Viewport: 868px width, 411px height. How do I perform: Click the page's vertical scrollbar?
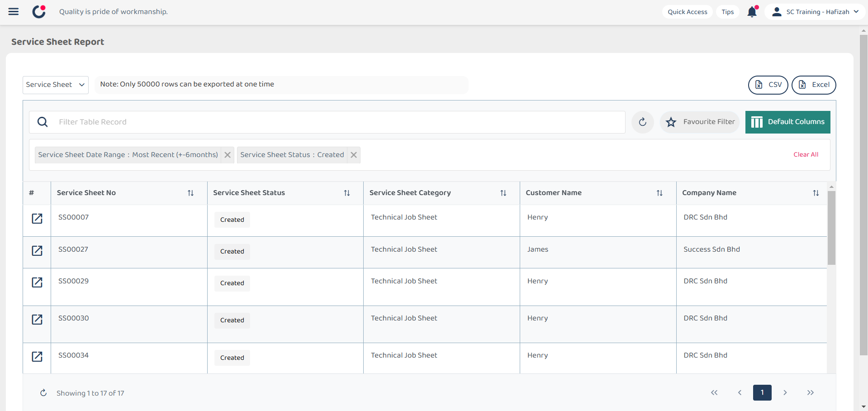pos(863,195)
